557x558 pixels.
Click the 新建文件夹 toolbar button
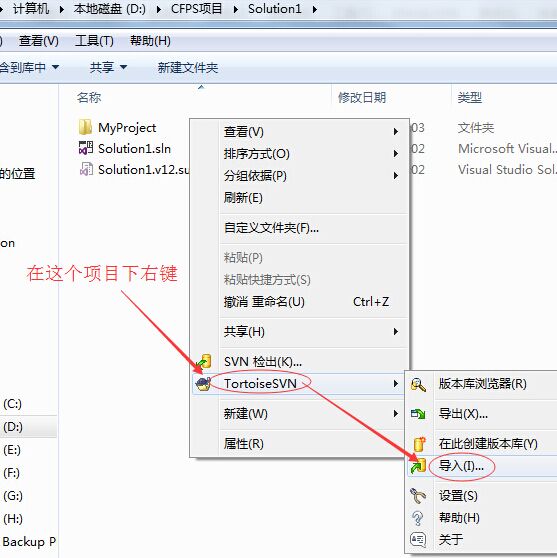188,67
